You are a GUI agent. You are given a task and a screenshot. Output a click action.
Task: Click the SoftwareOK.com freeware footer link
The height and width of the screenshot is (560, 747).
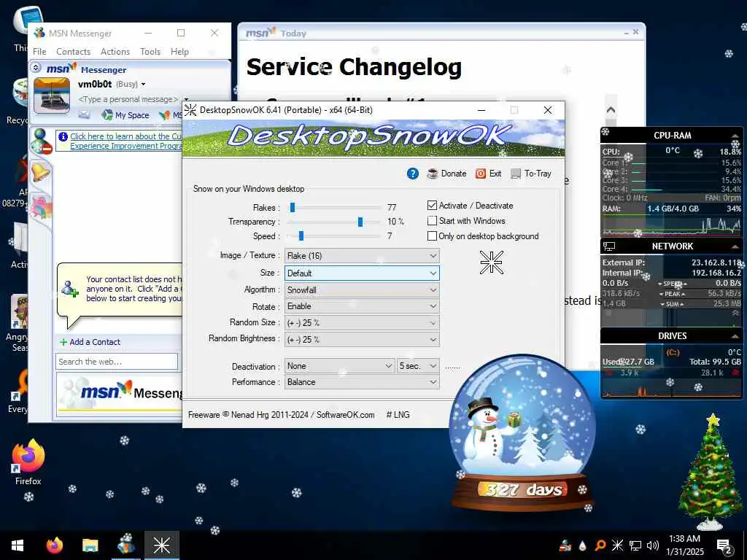(345, 415)
